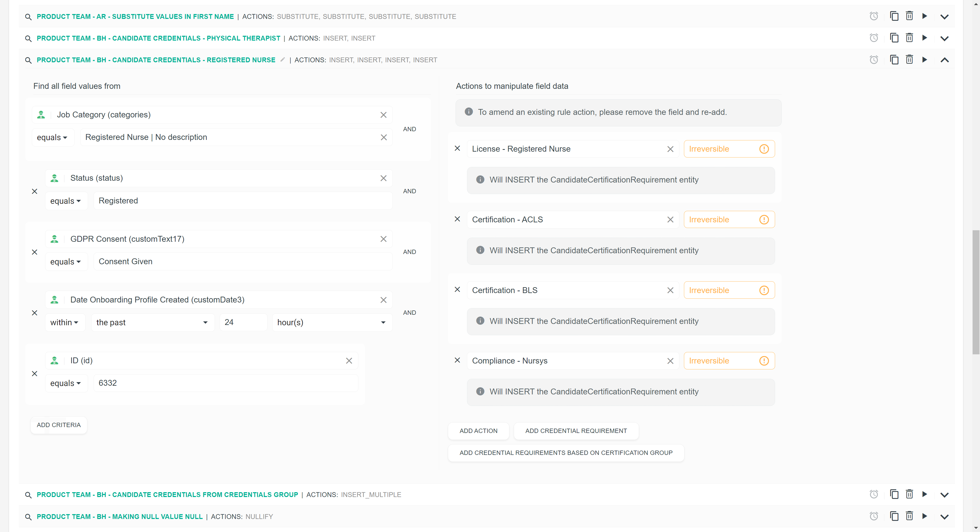Run the Registered Nurse credentials rule
The height and width of the screenshot is (532, 980).
(x=925, y=59)
